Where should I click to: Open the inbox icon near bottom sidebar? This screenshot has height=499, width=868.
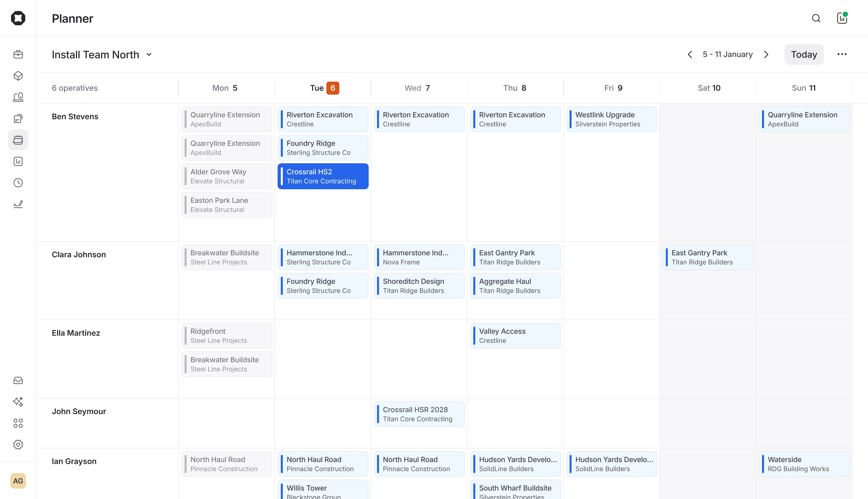pos(18,380)
